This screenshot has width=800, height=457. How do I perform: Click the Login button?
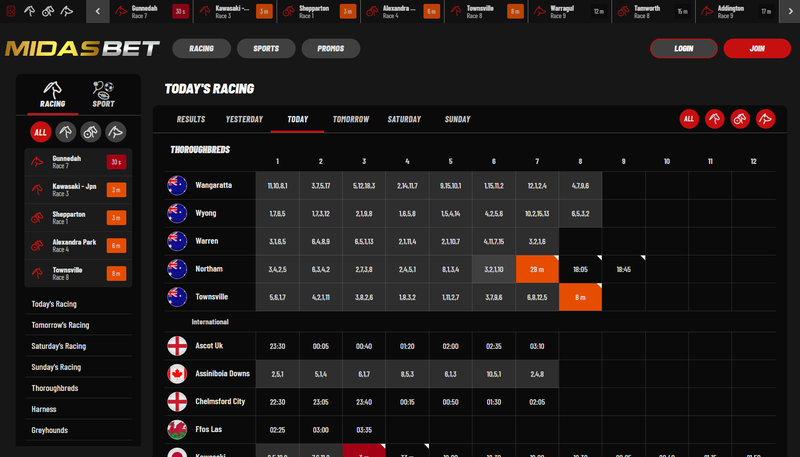tap(684, 48)
